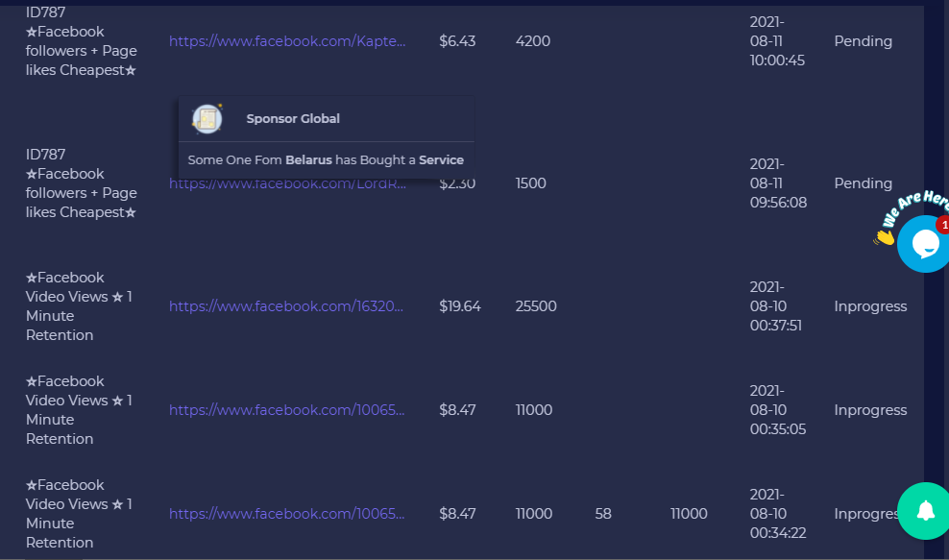This screenshot has width=949, height=560.
Task: Click the $19.64 charge value
Action: [x=459, y=306]
